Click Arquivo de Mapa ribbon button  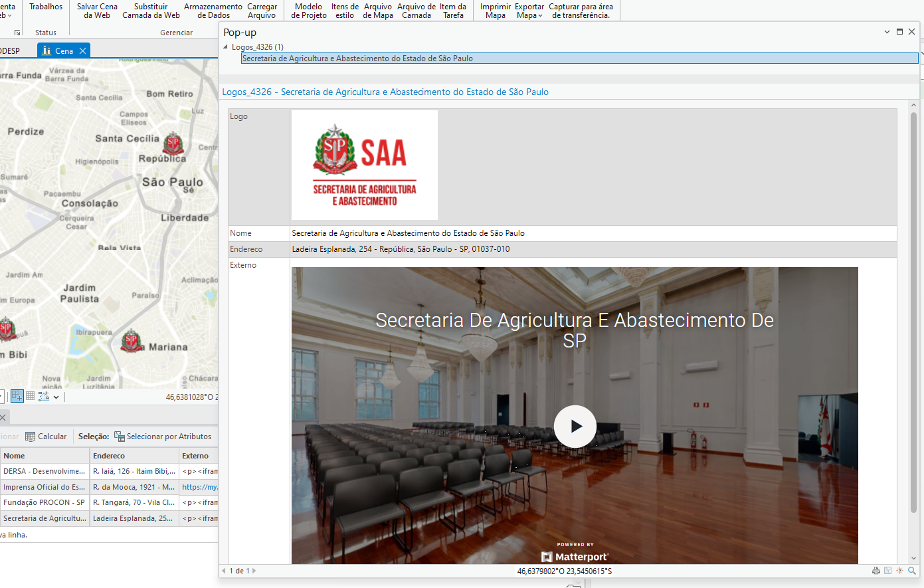(x=378, y=11)
